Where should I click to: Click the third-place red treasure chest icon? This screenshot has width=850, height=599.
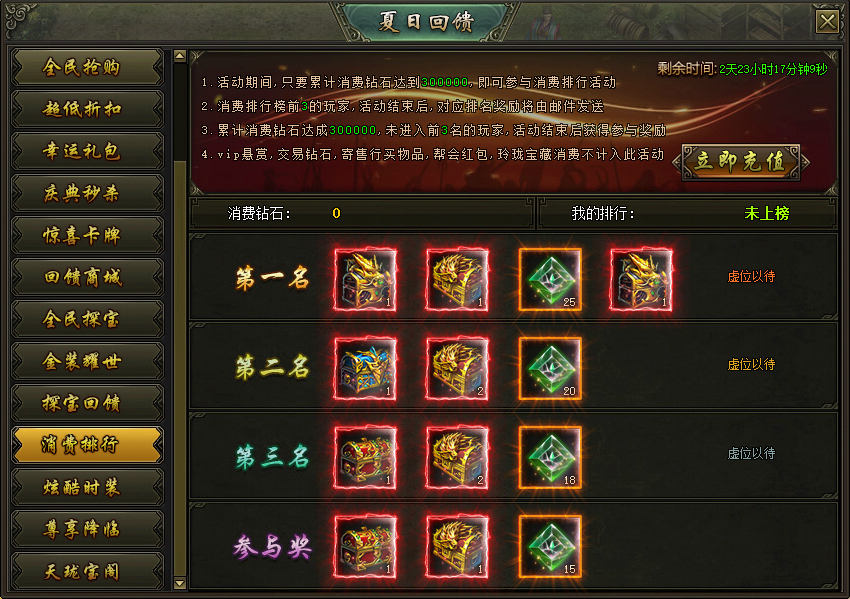365,458
